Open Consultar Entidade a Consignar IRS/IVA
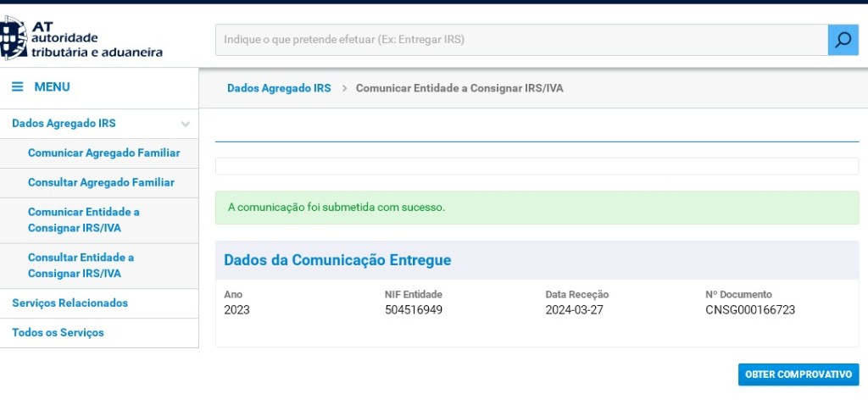Image resolution: width=868 pixels, height=405 pixels. click(x=81, y=265)
